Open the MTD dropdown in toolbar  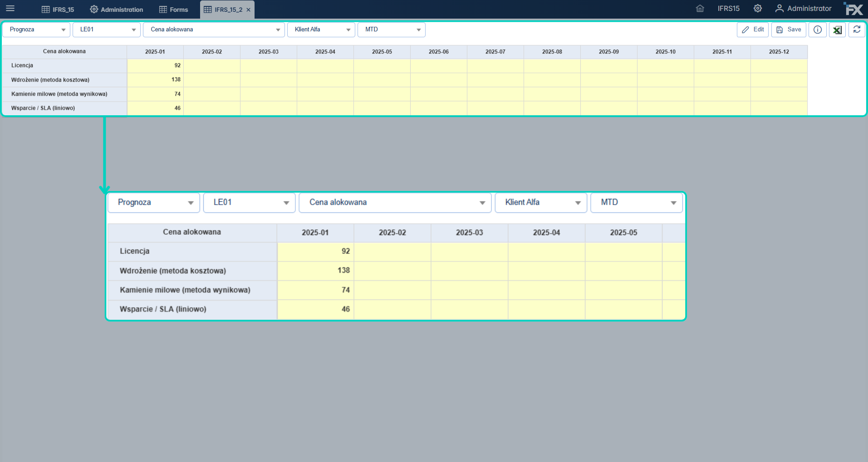click(x=392, y=29)
